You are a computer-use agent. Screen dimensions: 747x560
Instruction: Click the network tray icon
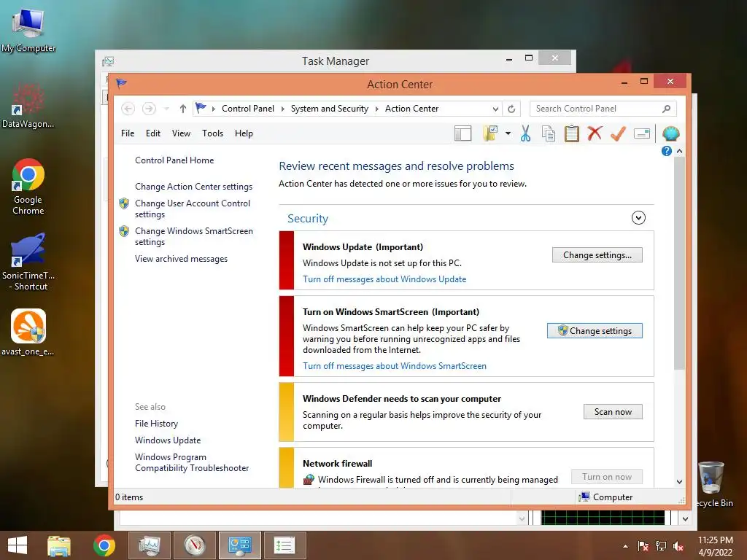pos(661,546)
